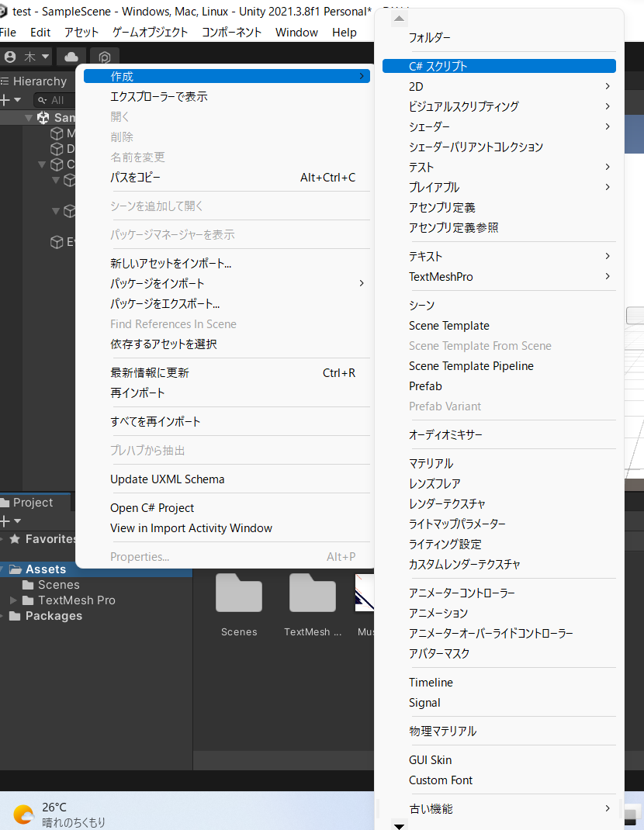Click the weather icon in the taskbar
This screenshot has height=830, width=644.
tap(23, 814)
